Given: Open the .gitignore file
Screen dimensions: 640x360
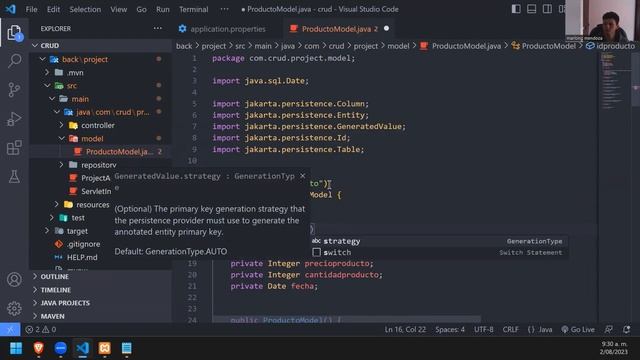Looking at the screenshot, I should pyautogui.click(x=83, y=244).
